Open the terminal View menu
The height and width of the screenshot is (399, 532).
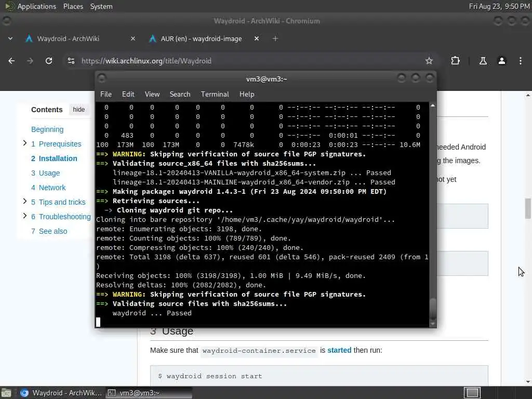[152, 95]
